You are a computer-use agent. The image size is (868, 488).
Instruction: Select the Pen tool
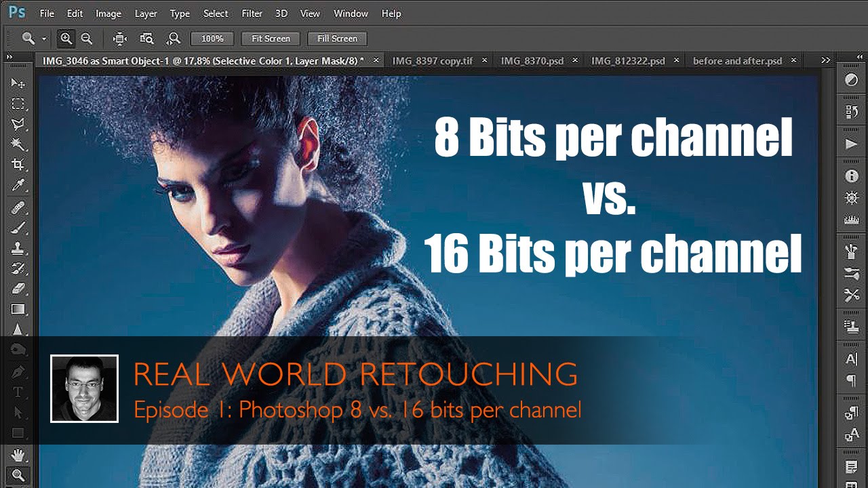[18, 371]
